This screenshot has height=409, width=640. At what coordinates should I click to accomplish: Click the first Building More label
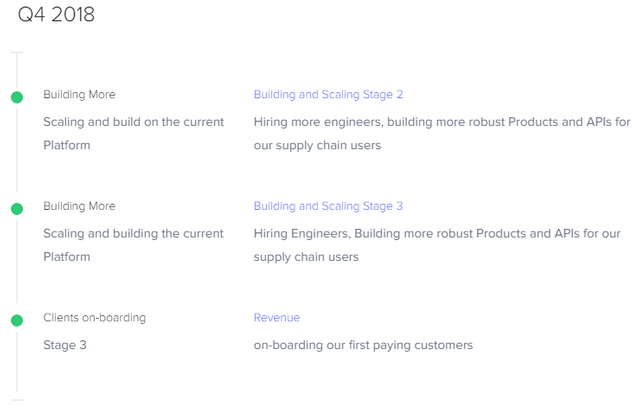point(79,95)
